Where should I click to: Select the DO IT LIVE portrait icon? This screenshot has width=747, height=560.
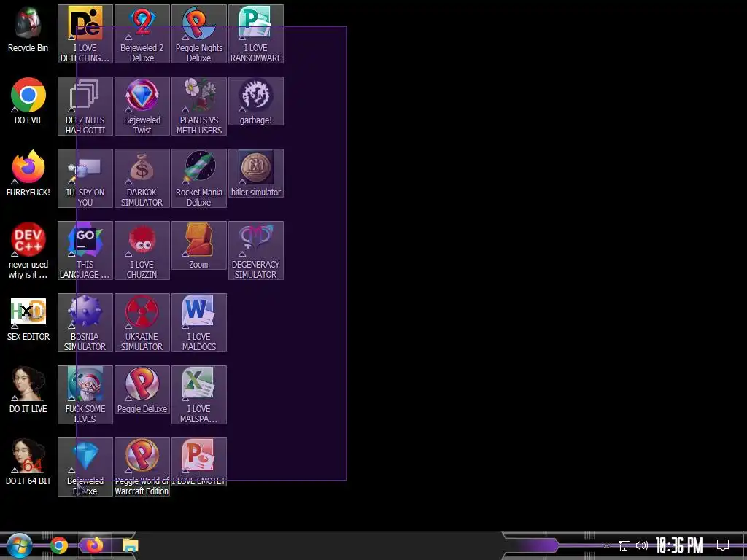tap(28, 390)
